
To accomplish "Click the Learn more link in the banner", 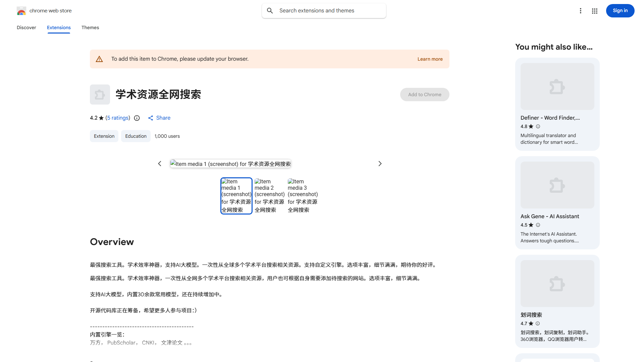I will (430, 59).
